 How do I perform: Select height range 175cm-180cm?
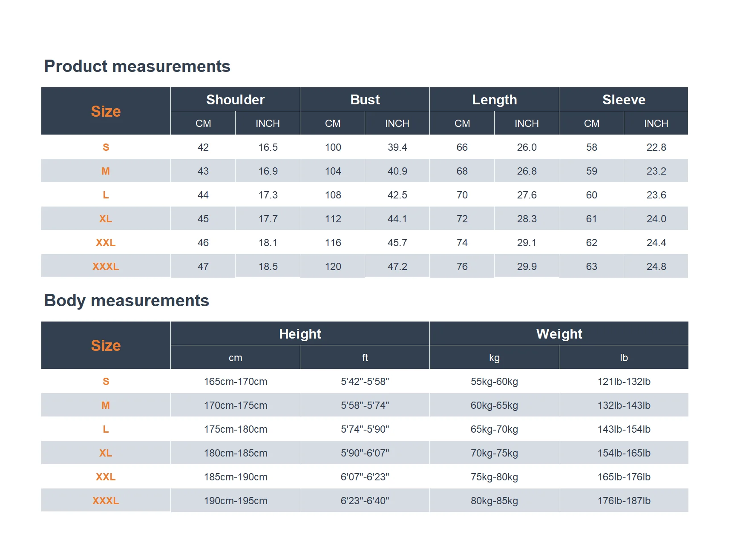click(236, 429)
